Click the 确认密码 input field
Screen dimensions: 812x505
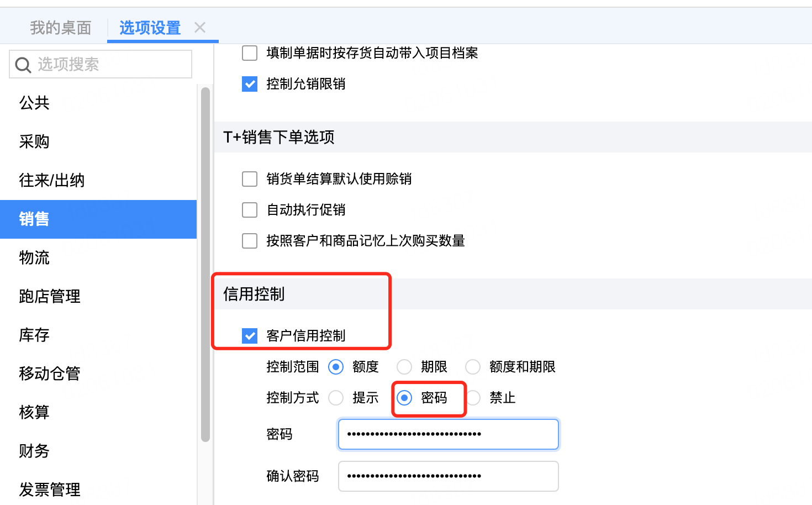pyautogui.click(x=449, y=476)
